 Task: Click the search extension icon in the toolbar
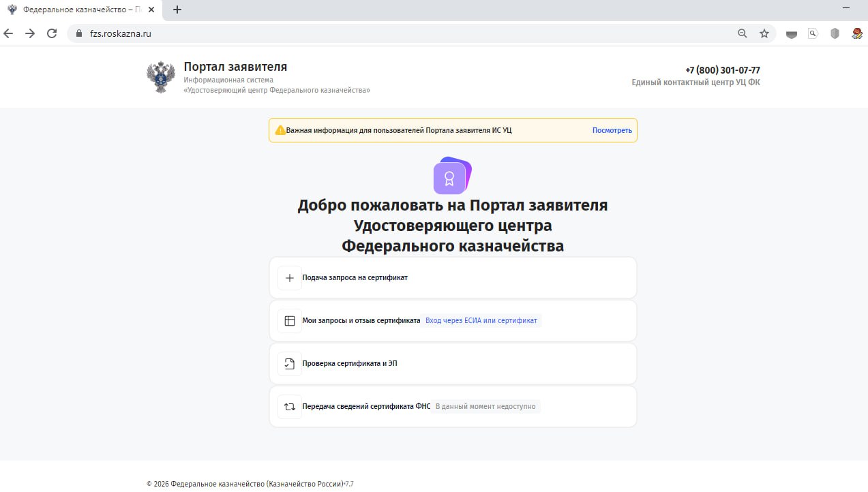pyautogui.click(x=813, y=33)
